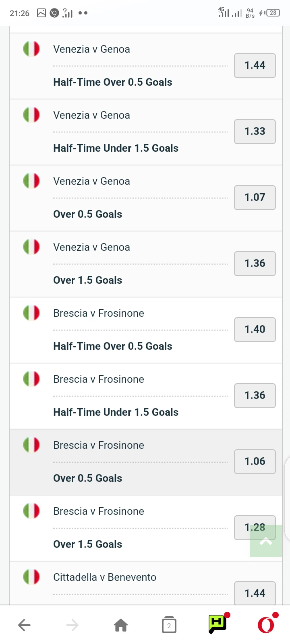Tap the Italy flag beside Cittadella v Benevento
Image resolution: width=290 pixels, height=644 pixels.
31,577
